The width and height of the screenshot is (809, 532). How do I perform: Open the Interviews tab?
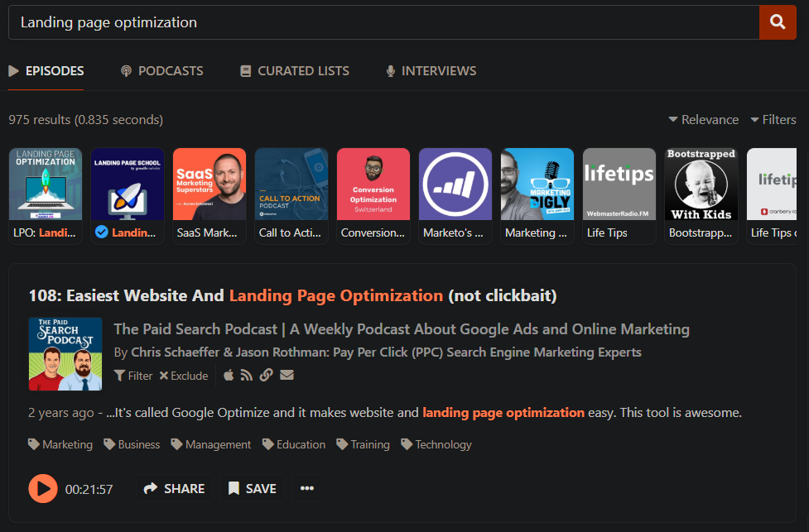[x=431, y=71]
